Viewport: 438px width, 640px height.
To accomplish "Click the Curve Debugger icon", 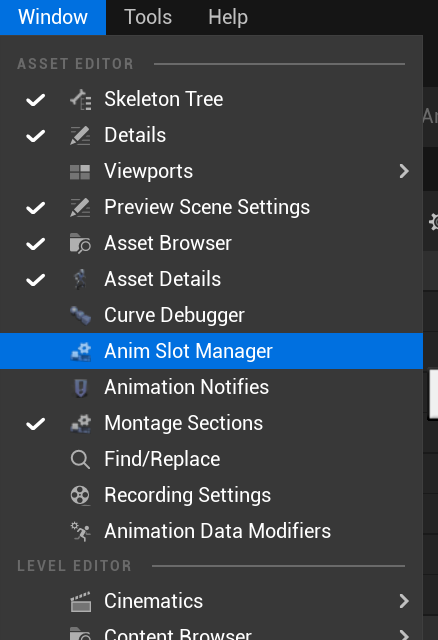I will pyautogui.click(x=80, y=315).
